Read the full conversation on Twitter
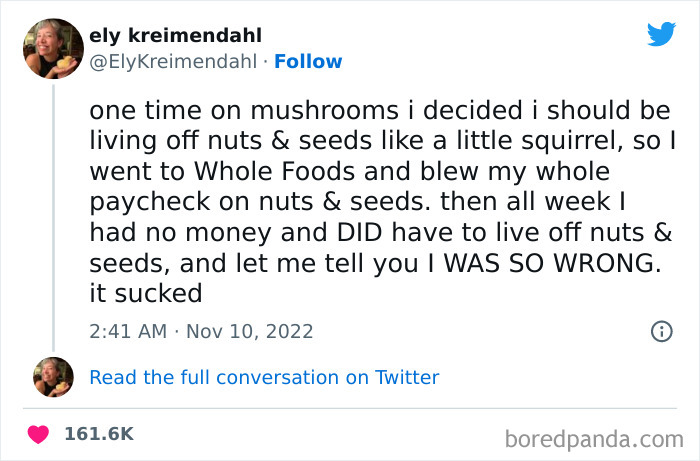 264,377
